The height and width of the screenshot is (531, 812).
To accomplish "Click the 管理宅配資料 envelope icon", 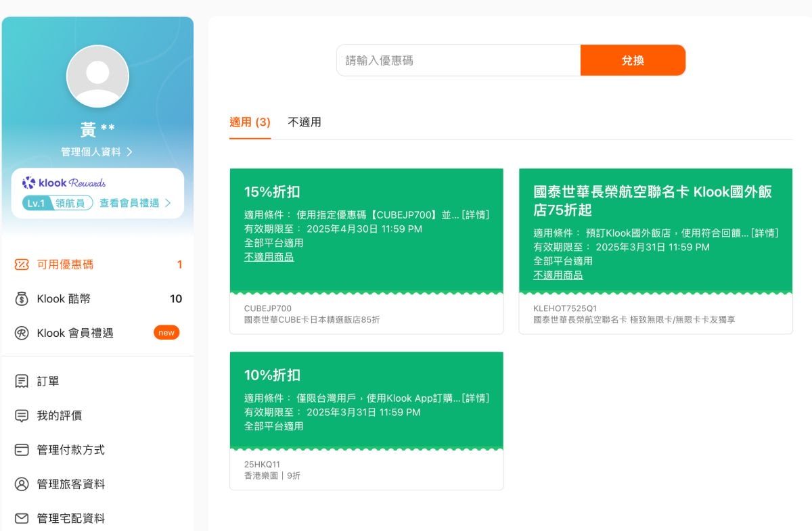I will 22,519.
